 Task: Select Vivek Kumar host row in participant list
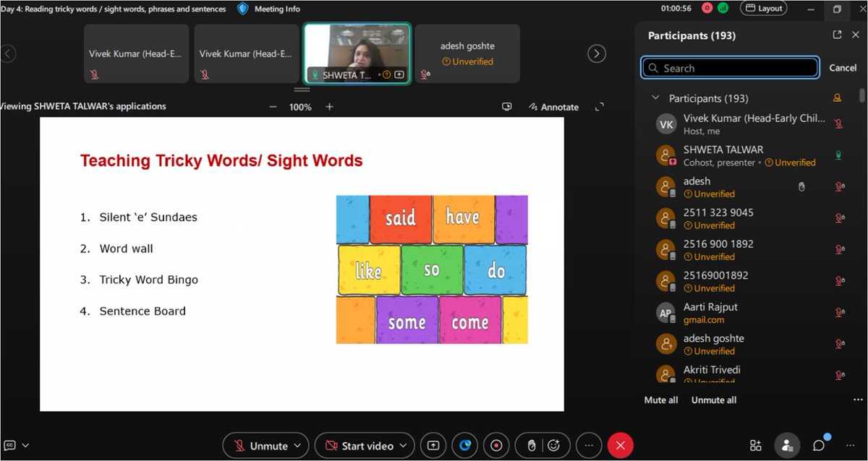click(749, 124)
